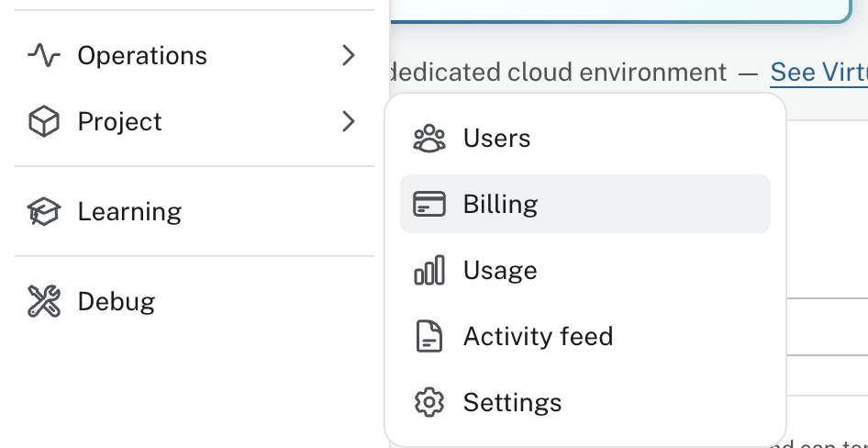
Task: Click the Usage bar chart icon
Action: click(429, 270)
